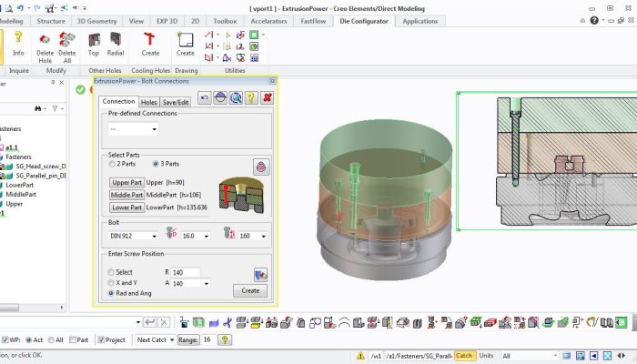Cancel dialog with the red X icon

(267, 97)
